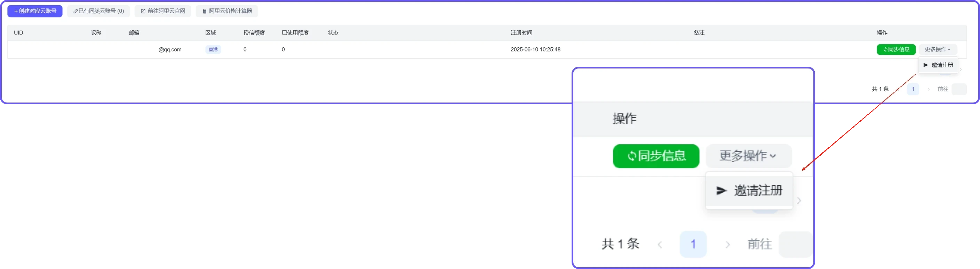
Task: Click the page jump input in the main pagination
Action: 959,89
